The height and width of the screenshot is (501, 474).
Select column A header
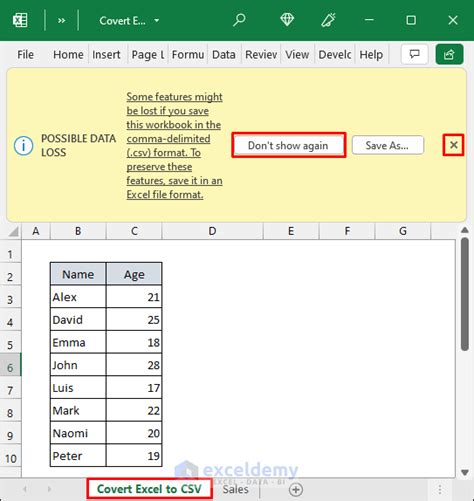pyautogui.click(x=36, y=231)
